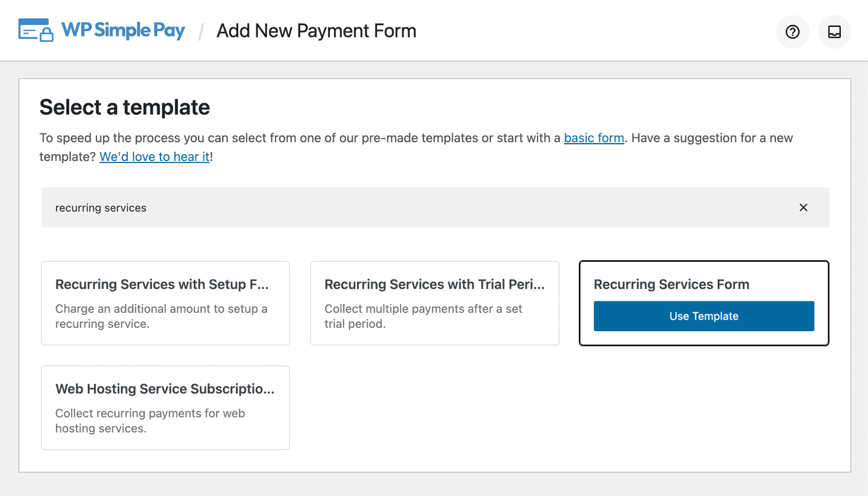Select the Recurring Services Form card title
868x496 pixels.
(671, 285)
